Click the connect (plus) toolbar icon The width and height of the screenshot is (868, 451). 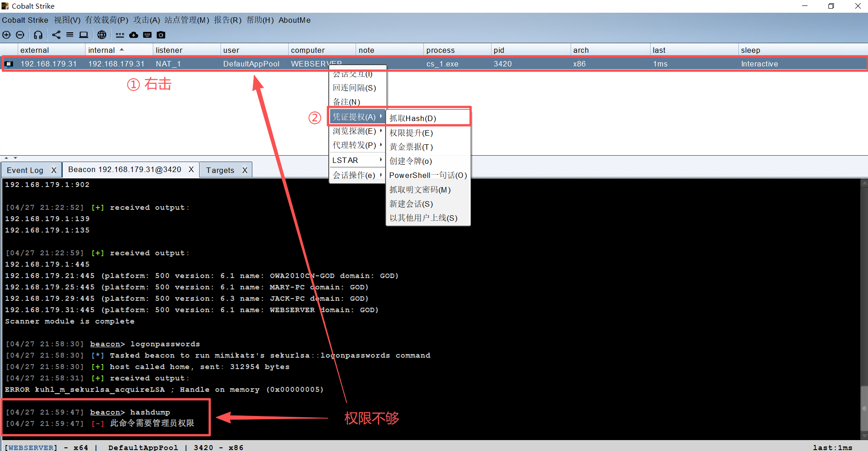[6, 35]
